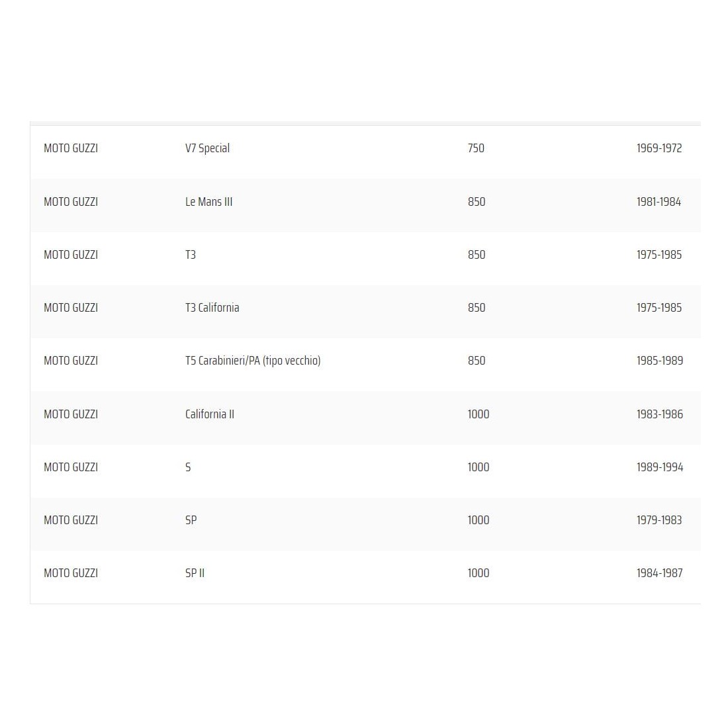The image size is (728, 728).
Task: Click the 850 value in Le Mans III row
Action: [x=477, y=202]
